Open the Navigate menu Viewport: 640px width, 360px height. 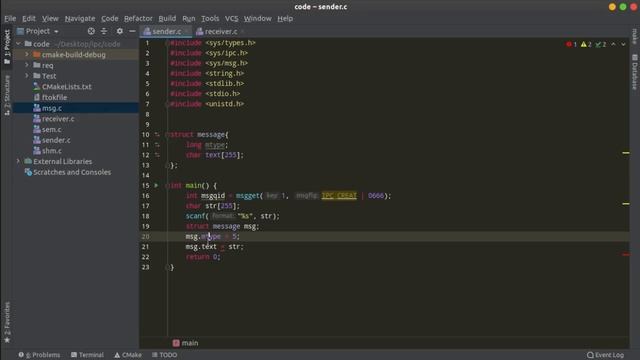(x=80, y=18)
